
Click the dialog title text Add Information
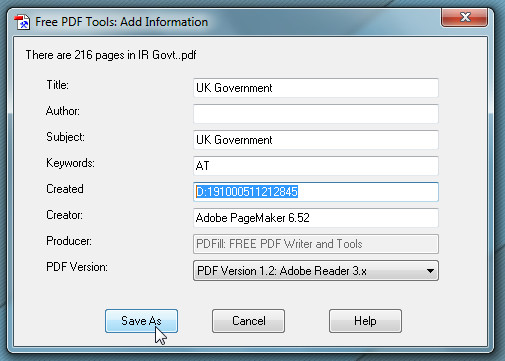(x=164, y=22)
